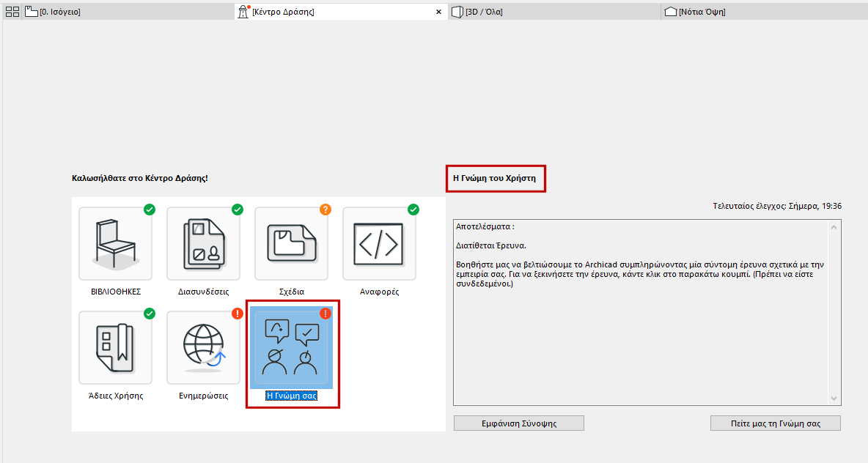Click the Αποτελέσματα label in results box
868x463 pixels.
click(x=485, y=227)
